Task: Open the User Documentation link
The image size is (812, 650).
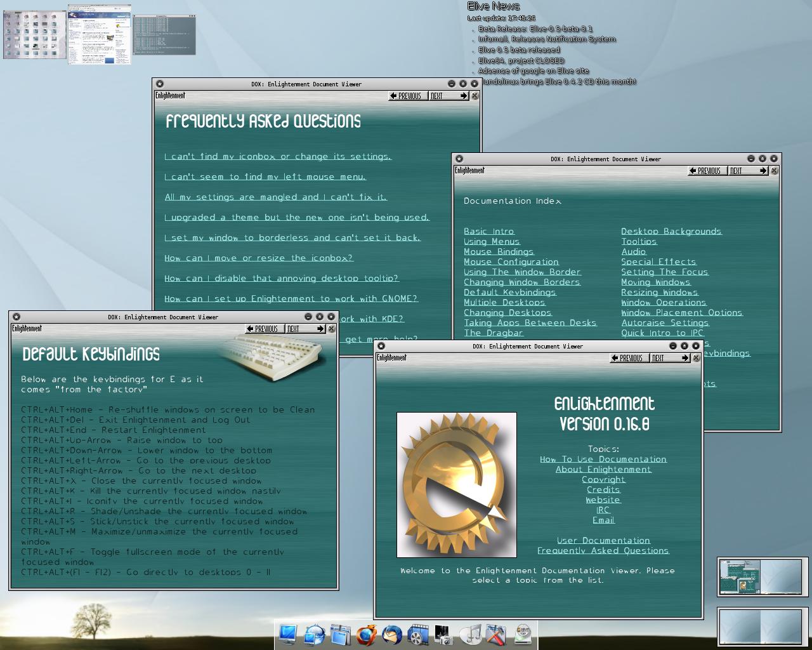Action: point(603,541)
